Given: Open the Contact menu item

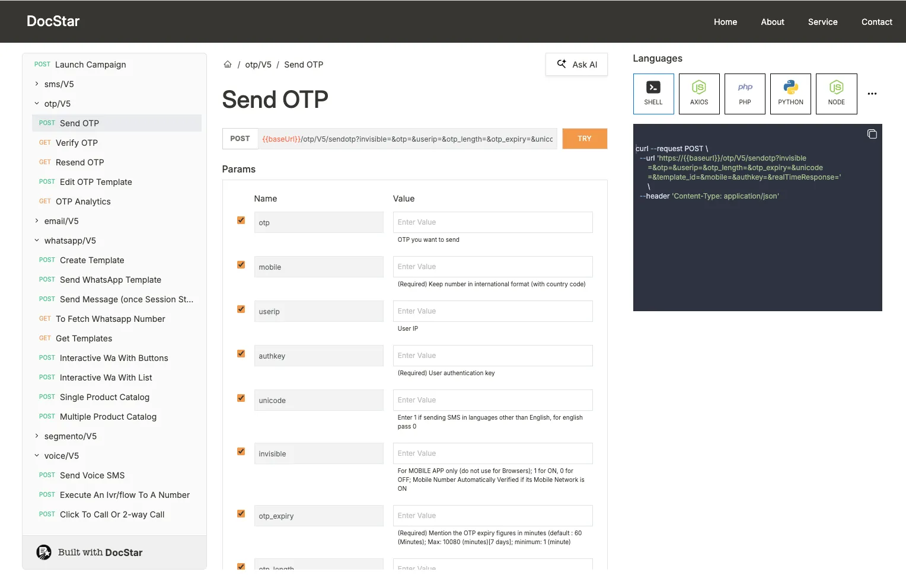Looking at the screenshot, I should (x=876, y=21).
